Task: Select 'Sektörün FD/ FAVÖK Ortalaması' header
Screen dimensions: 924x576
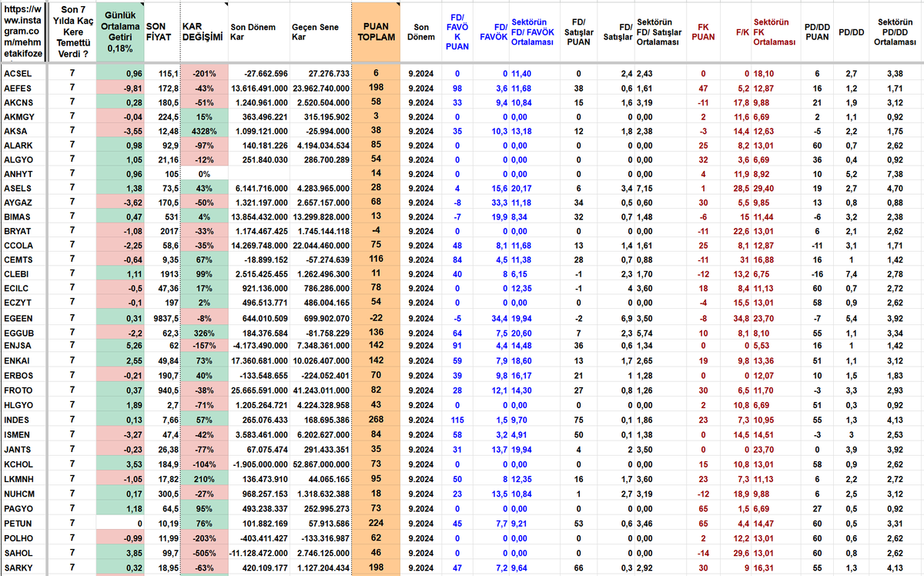Action: (x=534, y=31)
